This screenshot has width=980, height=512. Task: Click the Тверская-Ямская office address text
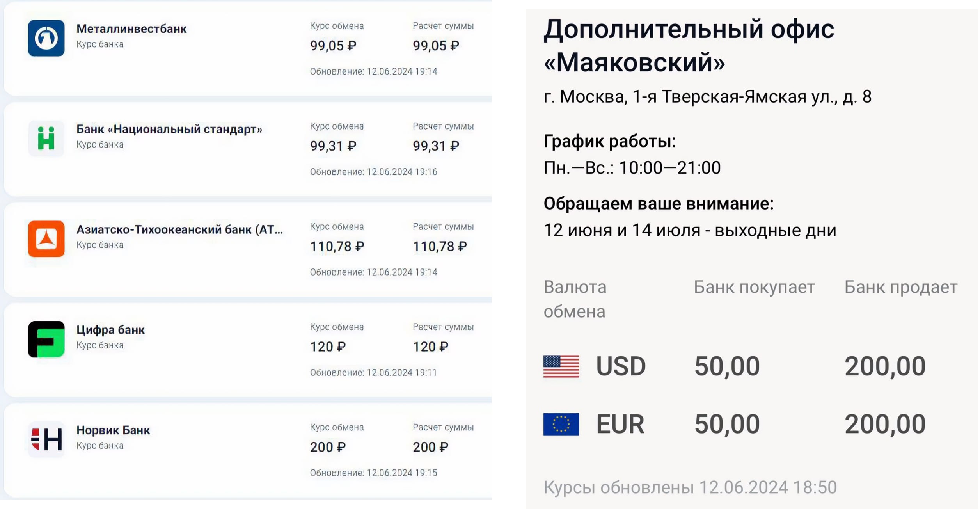pyautogui.click(x=707, y=97)
